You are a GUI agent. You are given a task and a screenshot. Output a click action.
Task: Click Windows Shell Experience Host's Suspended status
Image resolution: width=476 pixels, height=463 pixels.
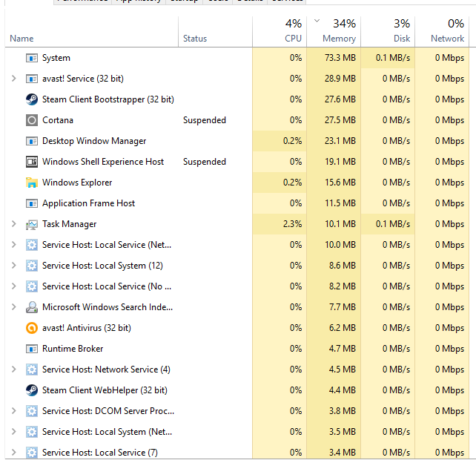[x=205, y=162]
